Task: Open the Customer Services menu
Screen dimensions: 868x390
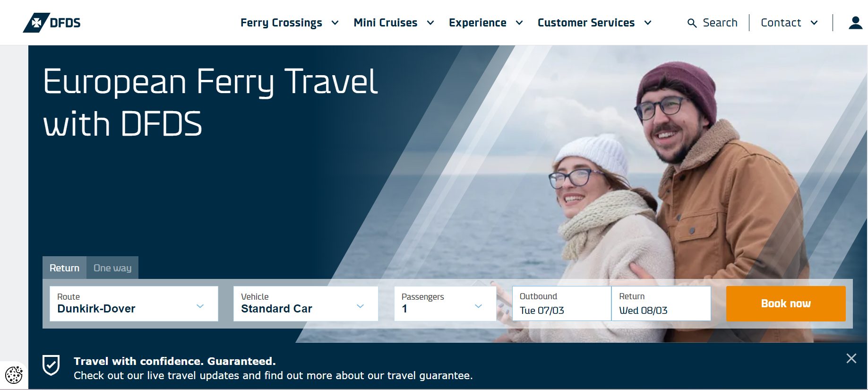Action: pyautogui.click(x=594, y=23)
